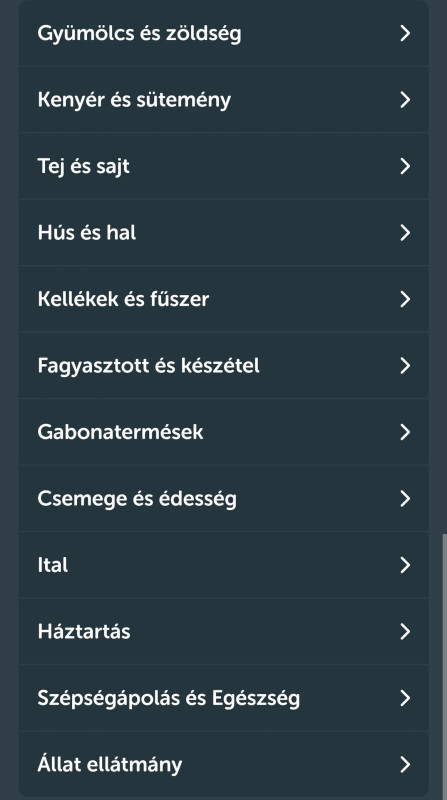Expand Gyümölcs és zöldség chevron arrow
Screen dimensions: 447x800
(405, 33)
